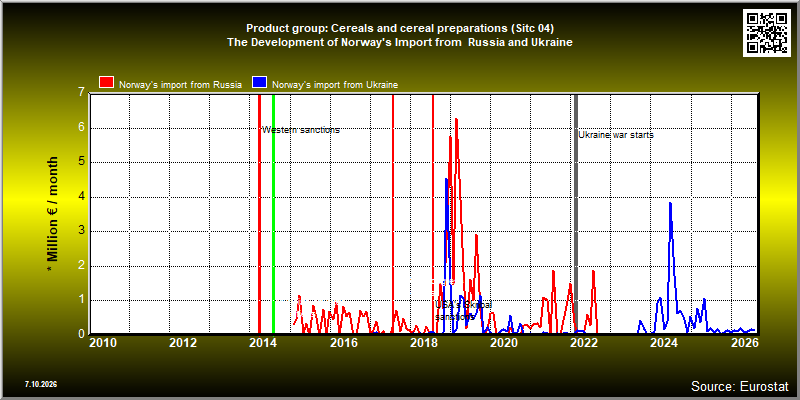Screen dimensions: 800x400
Task: Click the QR code in the corner
Action: [x=767, y=33]
